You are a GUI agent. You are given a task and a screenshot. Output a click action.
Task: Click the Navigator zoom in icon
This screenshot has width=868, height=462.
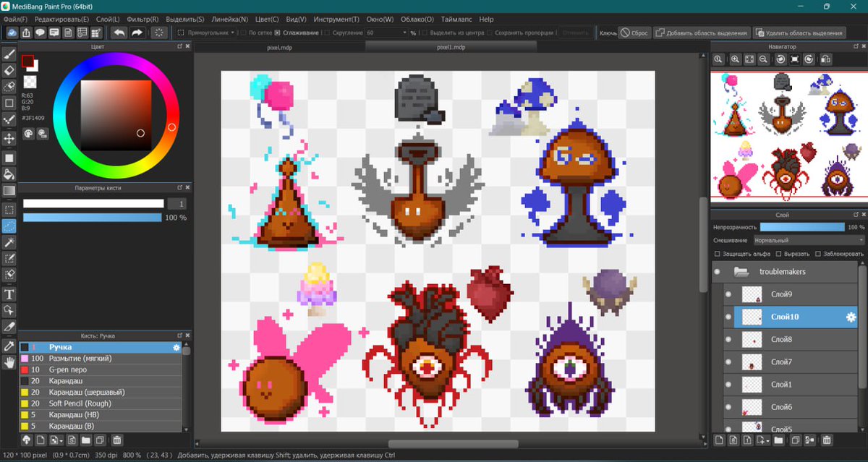(735, 59)
